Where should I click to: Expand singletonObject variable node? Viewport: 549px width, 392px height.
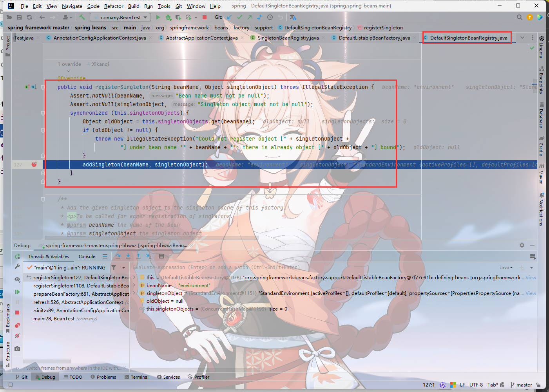pos(134,293)
